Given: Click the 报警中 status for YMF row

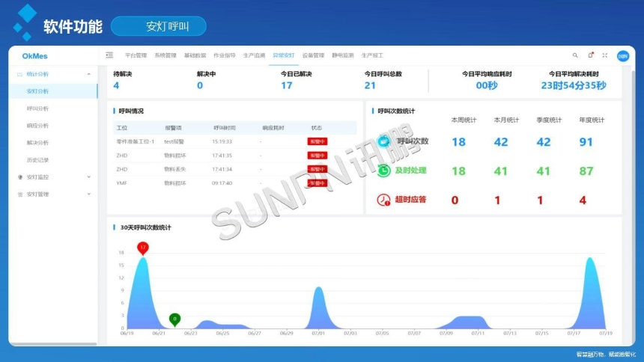Looking at the screenshot, I should 318,183.
